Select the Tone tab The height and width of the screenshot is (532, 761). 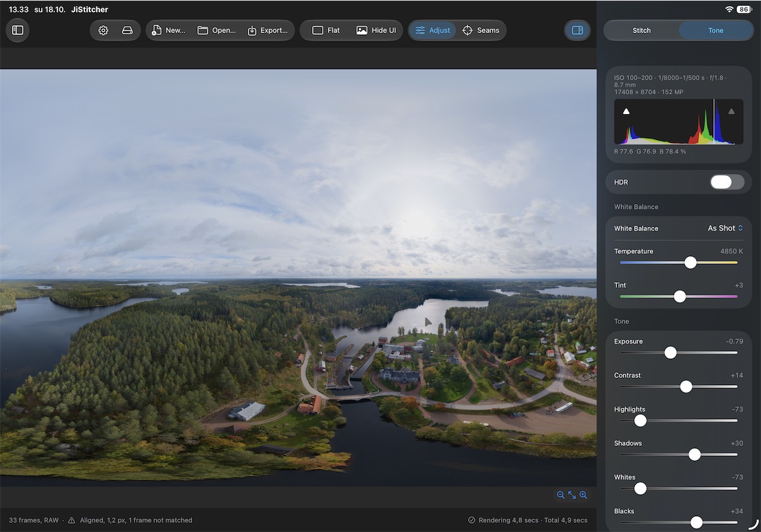(715, 30)
